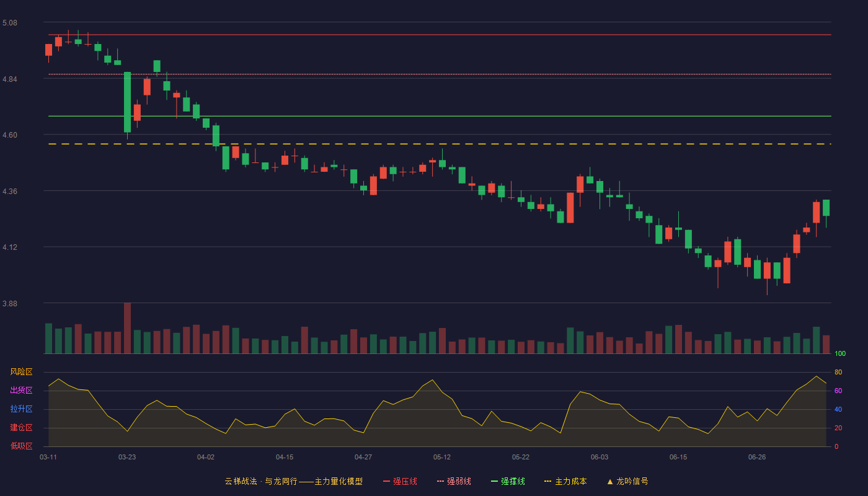The width and height of the screenshot is (868, 496).
Task: Toggle the 强弱线 legend item
Action: 454,481
